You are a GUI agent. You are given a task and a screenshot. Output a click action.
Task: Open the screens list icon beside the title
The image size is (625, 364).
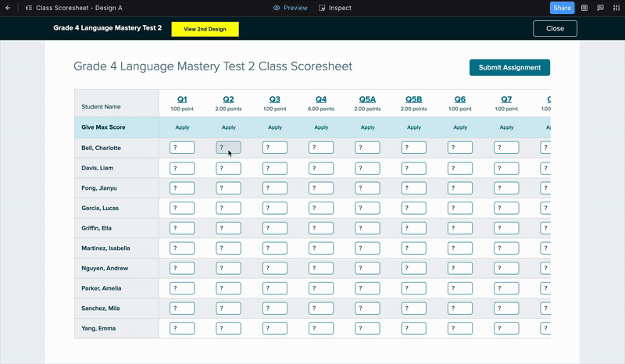coord(28,8)
